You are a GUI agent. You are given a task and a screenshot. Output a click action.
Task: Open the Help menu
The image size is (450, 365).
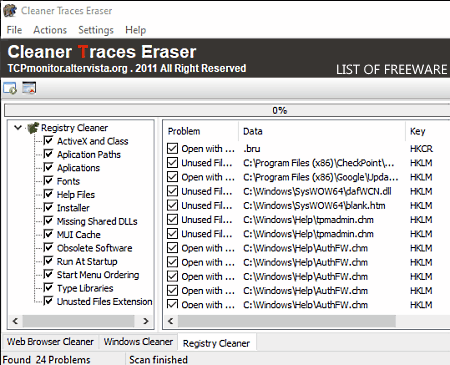click(136, 30)
